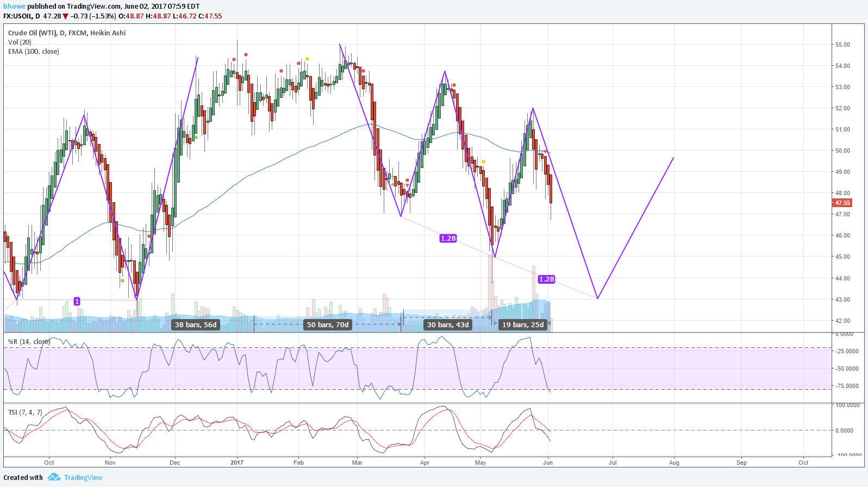
Task: Click the purple '1' ratio label near 43.00
Action: (77, 301)
